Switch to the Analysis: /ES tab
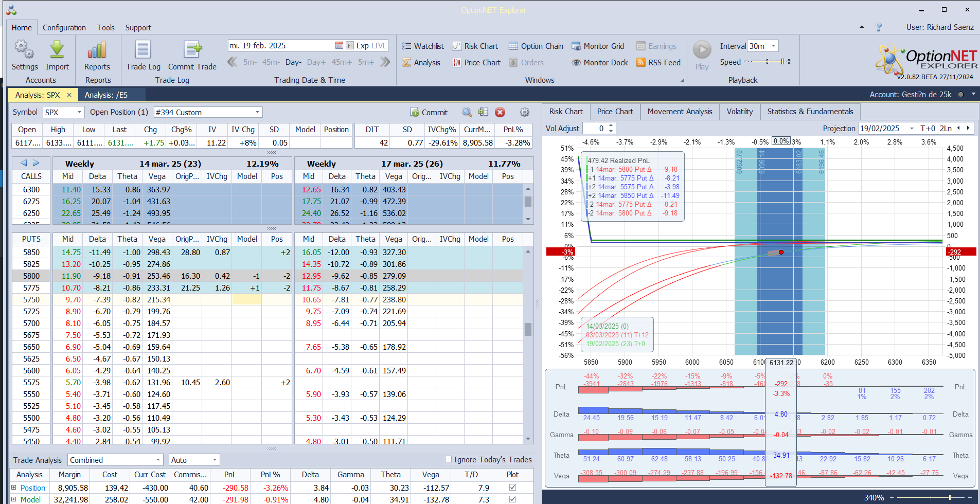980x504 pixels. coord(106,95)
